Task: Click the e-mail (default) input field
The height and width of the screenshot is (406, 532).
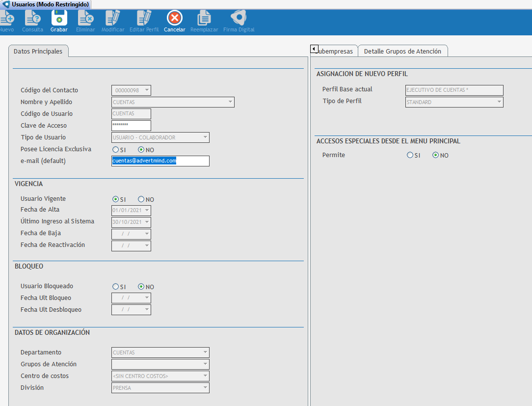Action: [x=160, y=161]
